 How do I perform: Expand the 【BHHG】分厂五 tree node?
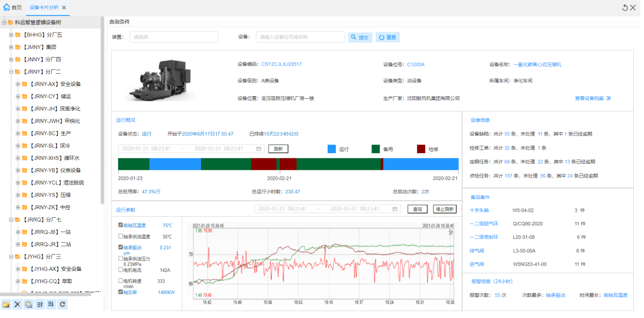[11, 35]
